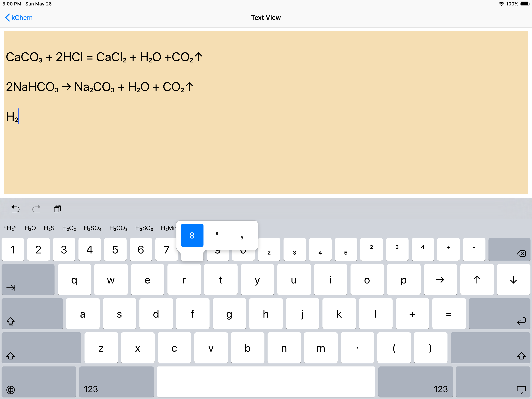This screenshot has height=399, width=532.
Task: Tap the right shift key
Action: 490,348
